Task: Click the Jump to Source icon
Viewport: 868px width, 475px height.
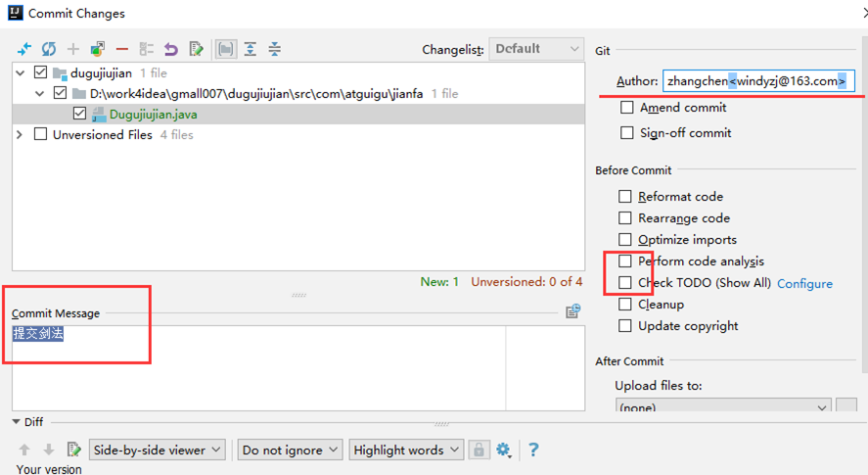Action: click(x=196, y=49)
